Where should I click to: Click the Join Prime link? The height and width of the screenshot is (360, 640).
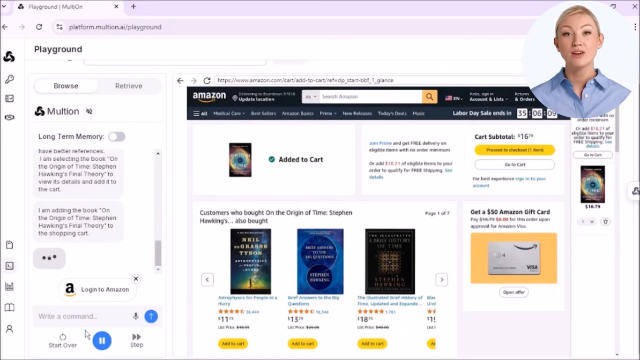click(380, 143)
